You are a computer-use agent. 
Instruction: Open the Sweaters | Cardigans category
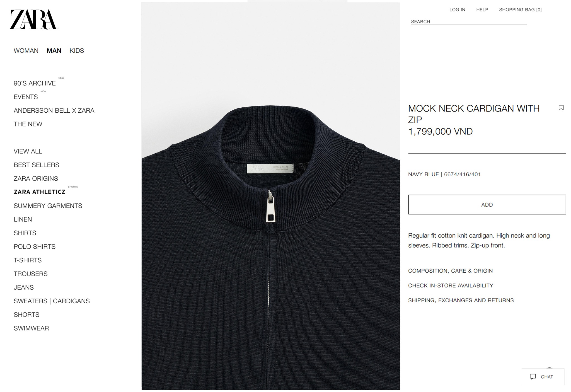(52, 301)
